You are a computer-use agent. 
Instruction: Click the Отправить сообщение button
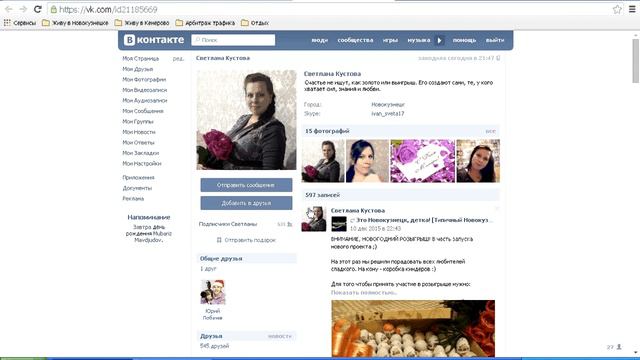click(246, 185)
